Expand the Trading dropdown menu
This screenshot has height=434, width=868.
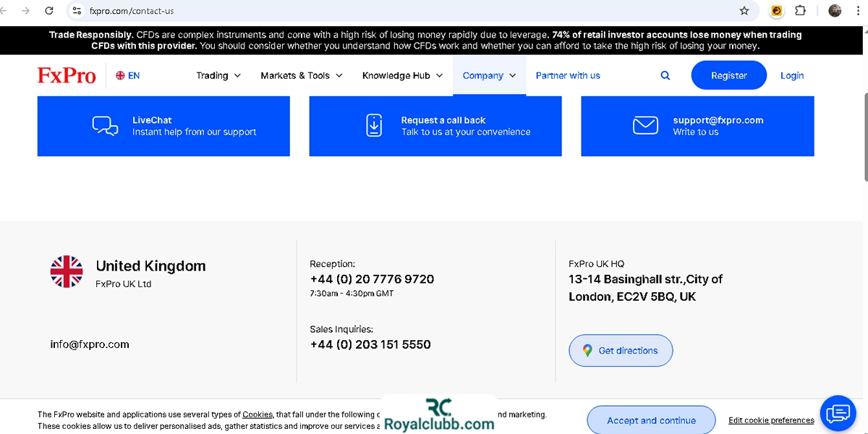click(x=218, y=75)
